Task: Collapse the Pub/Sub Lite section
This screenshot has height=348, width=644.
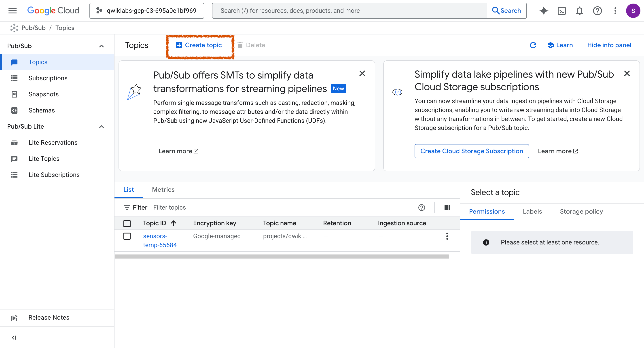Action: tap(101, 127)
